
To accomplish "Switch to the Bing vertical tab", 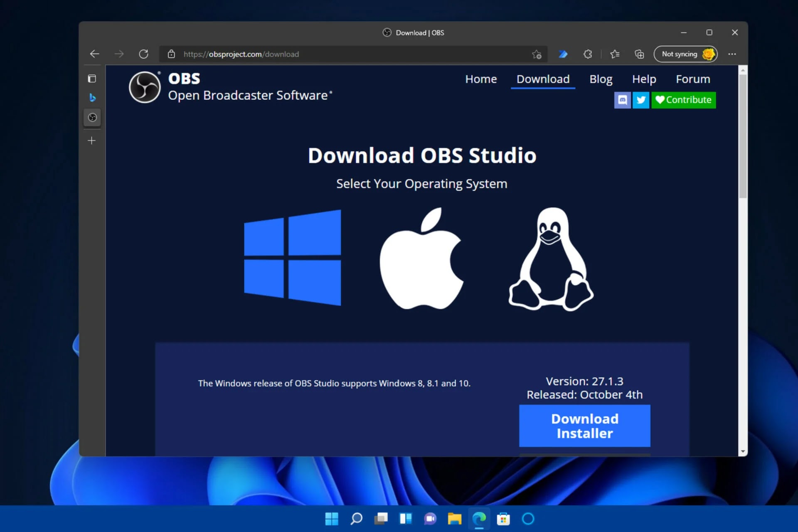I will (92, 98).
